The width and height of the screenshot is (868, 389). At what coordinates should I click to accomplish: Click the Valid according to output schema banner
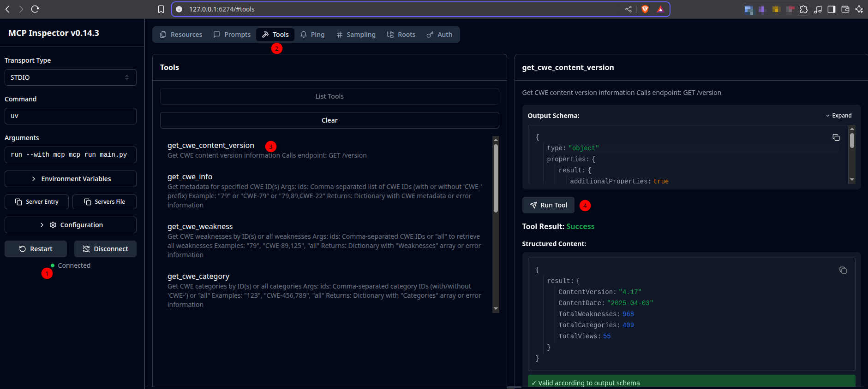tap(691, 382)
